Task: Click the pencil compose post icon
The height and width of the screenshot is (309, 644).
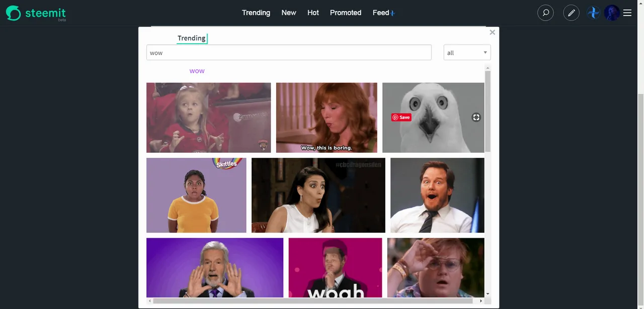Action: click(x=571, y=13)
